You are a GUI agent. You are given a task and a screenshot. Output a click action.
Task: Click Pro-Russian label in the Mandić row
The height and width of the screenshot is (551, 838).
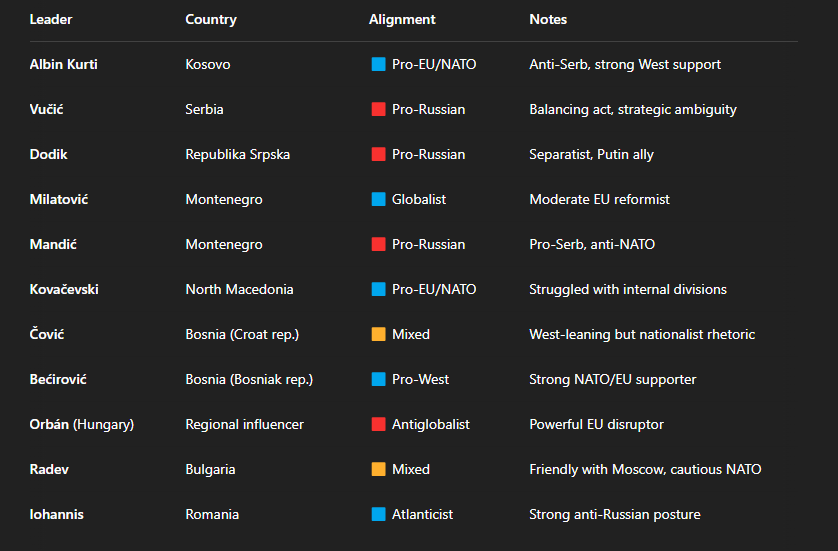click(429, 244)
